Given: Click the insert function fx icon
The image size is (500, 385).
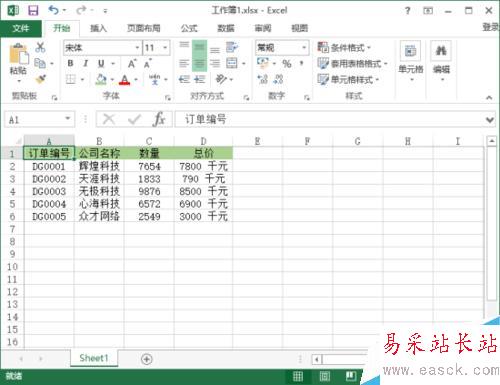Looking at the screenshot, I should click(x=159, y=119).
